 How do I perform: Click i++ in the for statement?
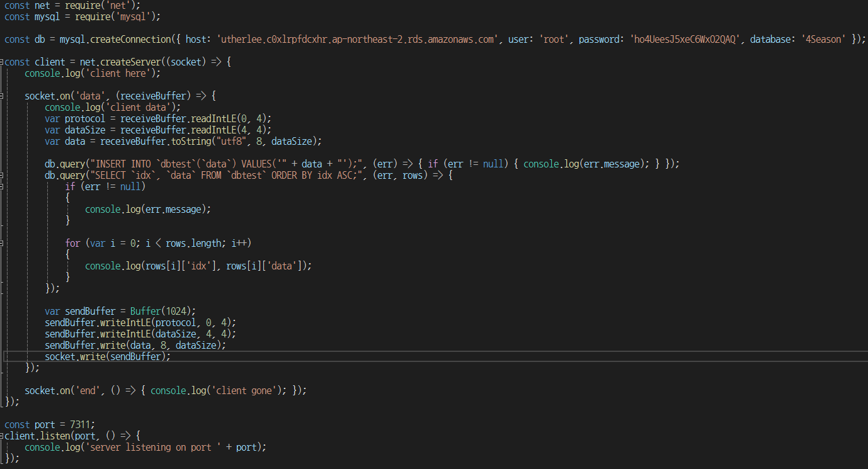coord(239,244)
